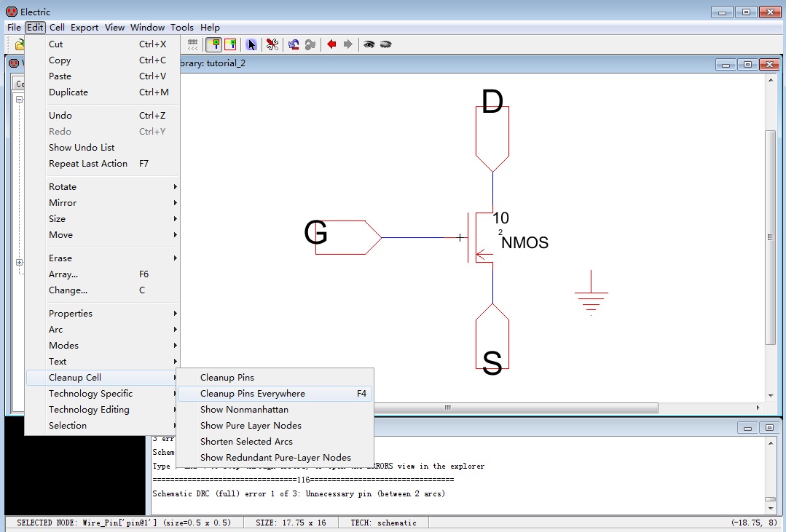Click the Undo icon in toolbar
This screenshot has width=786, height=532.
tap(294, 44)
